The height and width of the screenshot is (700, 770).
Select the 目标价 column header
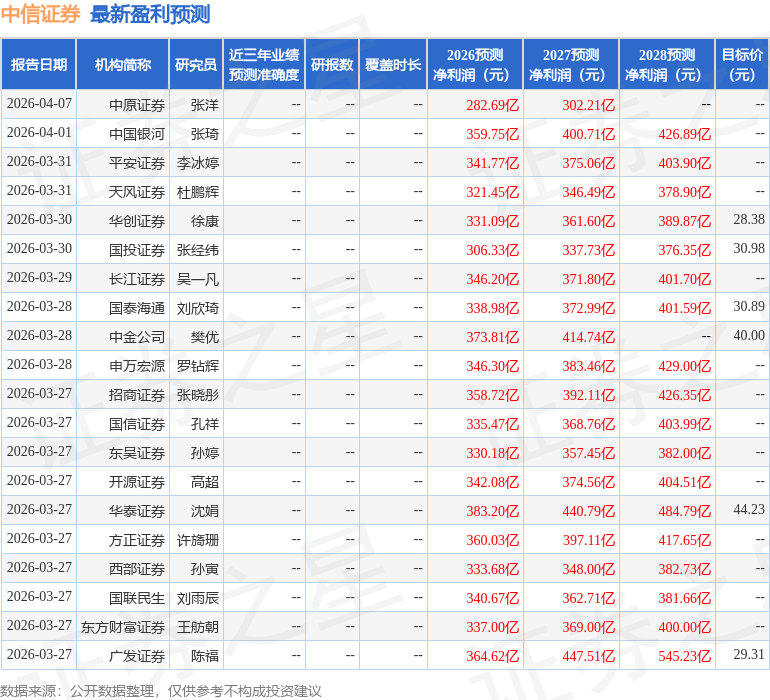point(742,65)
